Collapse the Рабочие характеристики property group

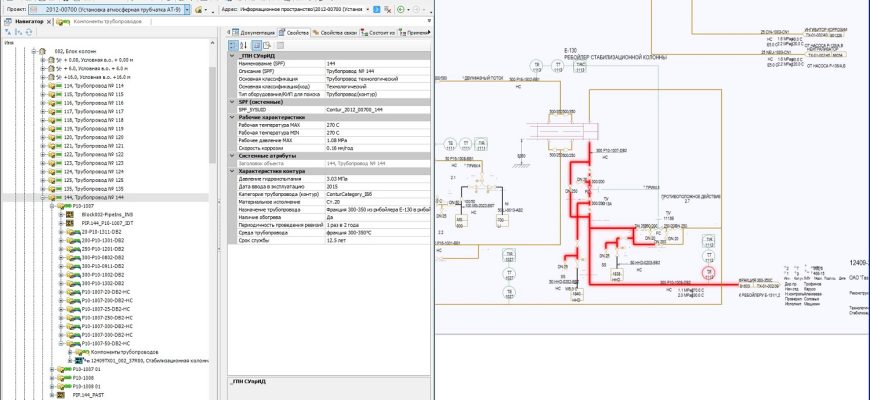(x=232, y=117)
